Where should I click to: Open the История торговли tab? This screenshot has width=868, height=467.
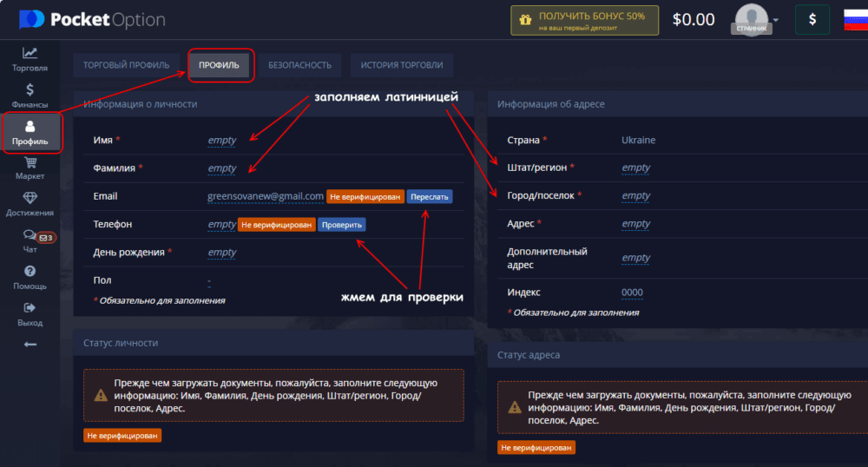[x=401, y=65]
